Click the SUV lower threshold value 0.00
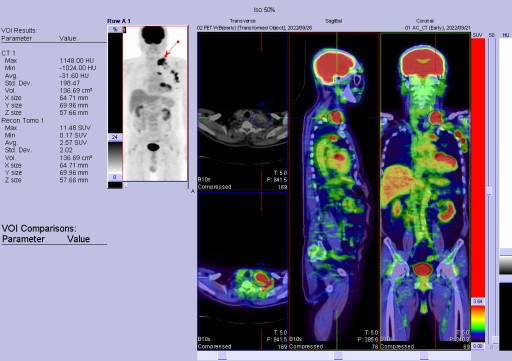This screenshot has width=512, height=361. [x=478, y=346]
